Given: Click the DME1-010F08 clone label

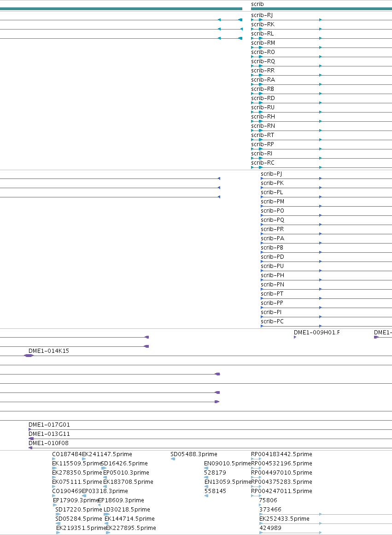Looking at the screenshot, I should pyautogui.click(x=48, y=443).
